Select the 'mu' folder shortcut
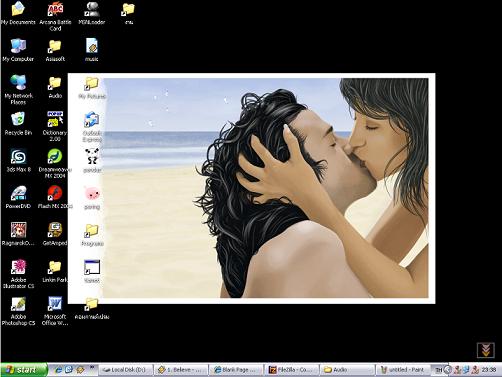 click(x=128, y=13)
